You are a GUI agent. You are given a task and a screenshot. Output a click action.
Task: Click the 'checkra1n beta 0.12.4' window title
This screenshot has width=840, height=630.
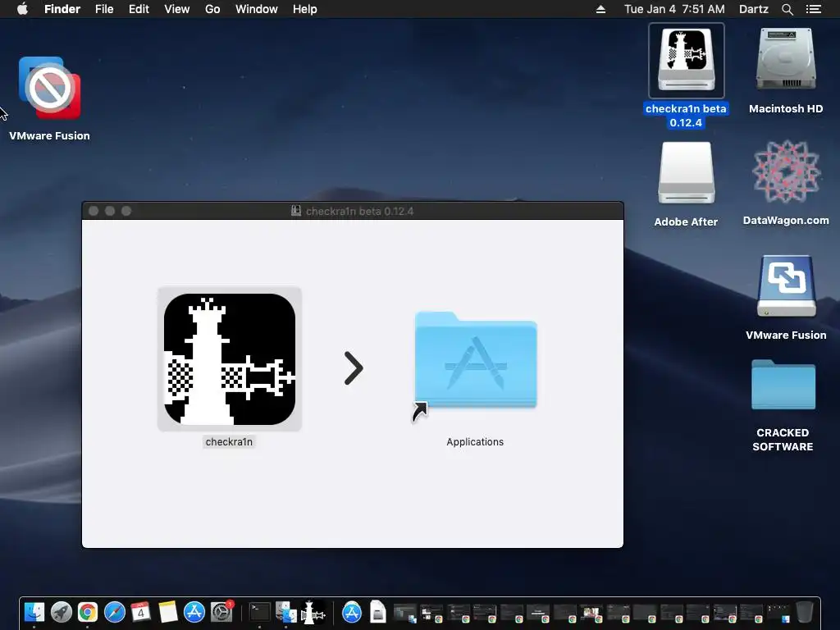click(x=359, y=211)
